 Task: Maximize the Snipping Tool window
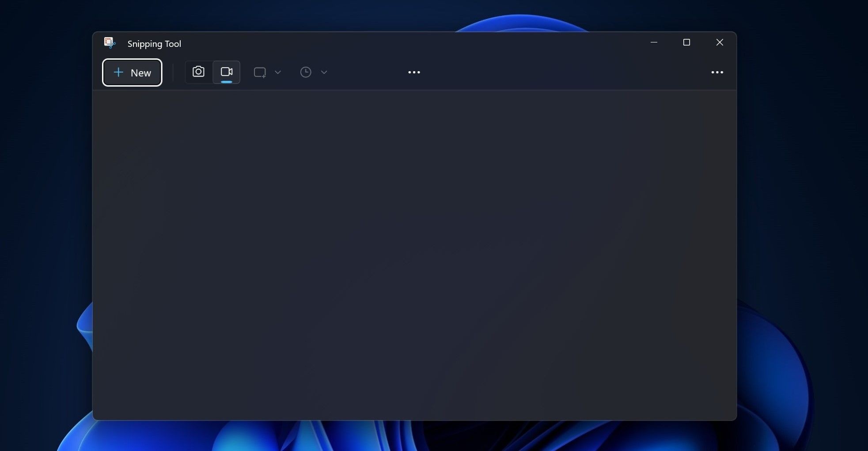point(686,42)
